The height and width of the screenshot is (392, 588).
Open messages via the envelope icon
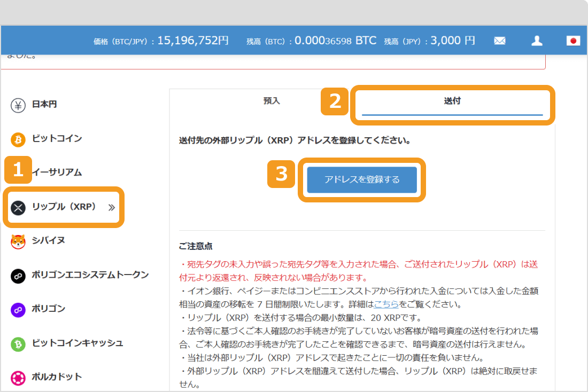pos(499,40)
